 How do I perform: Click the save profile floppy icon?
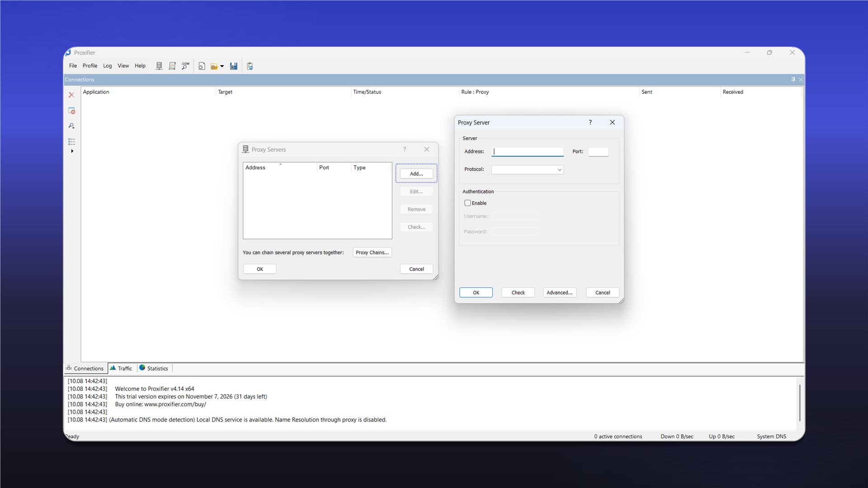coord(234,66)
